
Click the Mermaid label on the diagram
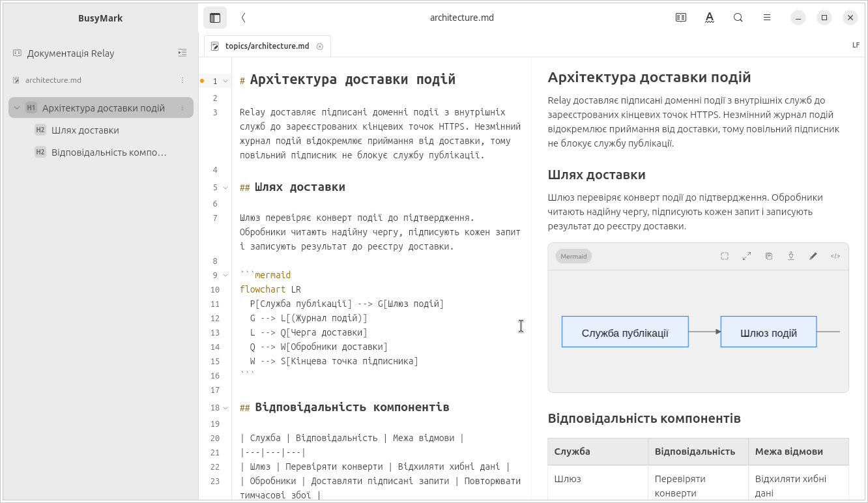[573, 256]
